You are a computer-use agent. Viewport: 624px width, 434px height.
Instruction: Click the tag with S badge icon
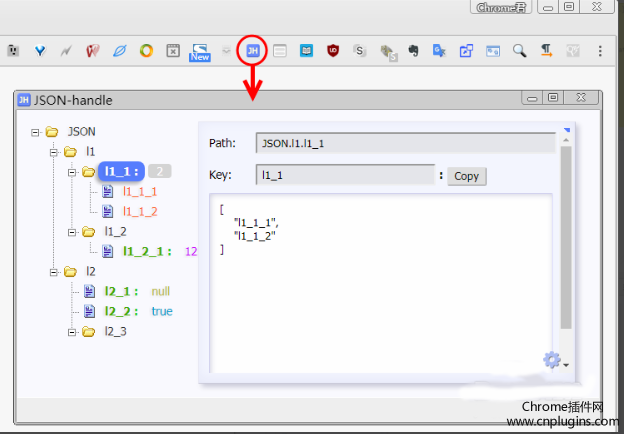click(388, 53)
